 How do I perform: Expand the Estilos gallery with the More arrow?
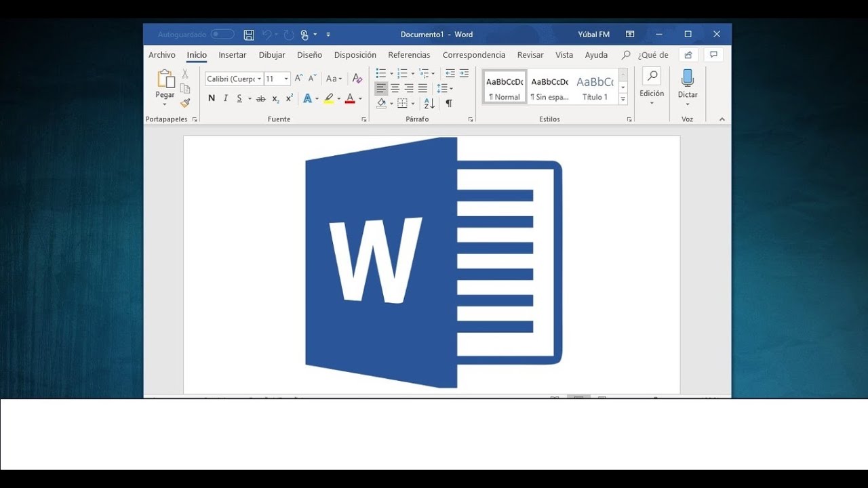click(623, 99)
